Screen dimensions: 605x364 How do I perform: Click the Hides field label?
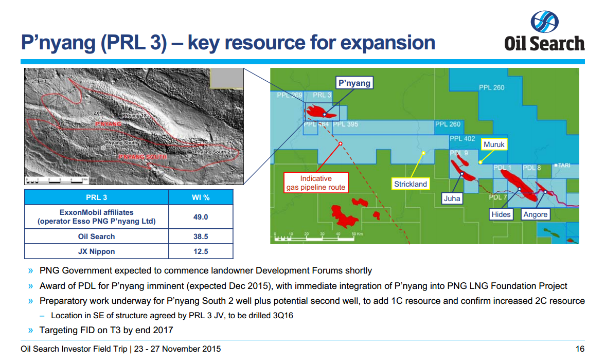pos(501,214)
